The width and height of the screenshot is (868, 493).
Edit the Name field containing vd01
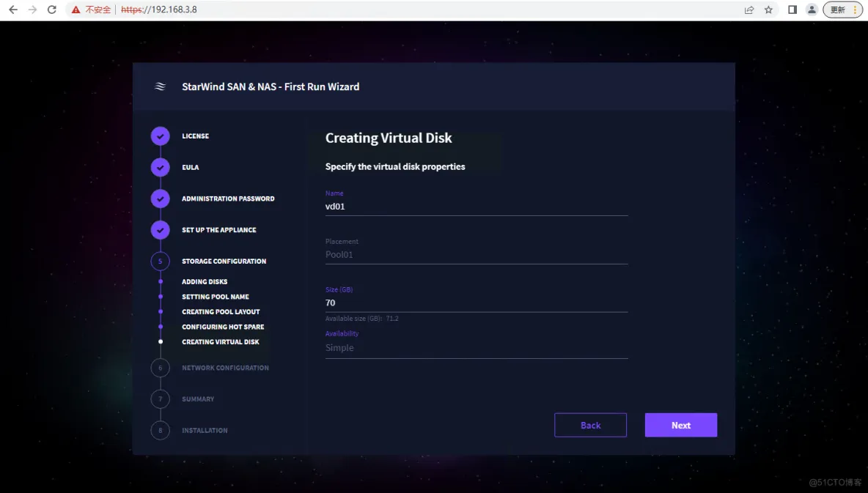[x=477, y=207]
